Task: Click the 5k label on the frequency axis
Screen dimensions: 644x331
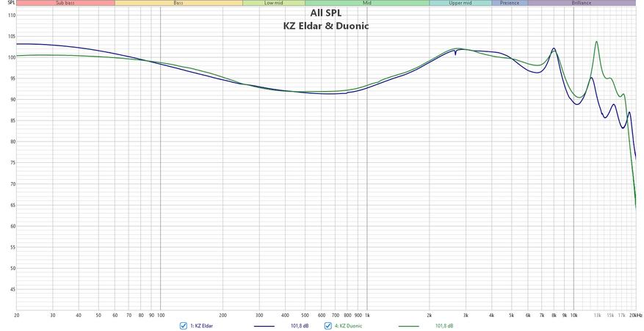Action: coord(512,315)
